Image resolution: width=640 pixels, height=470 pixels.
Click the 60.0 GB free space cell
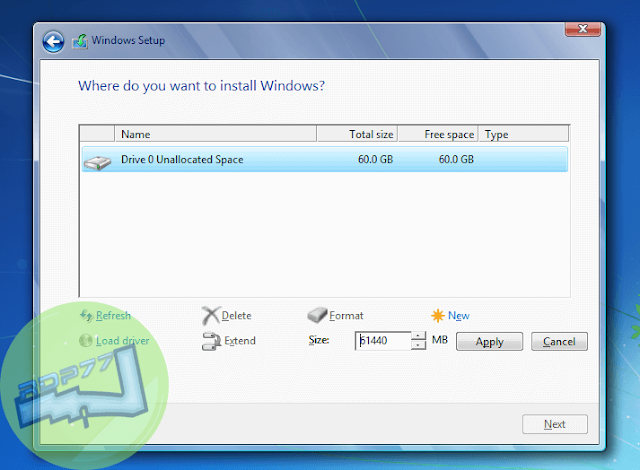456,159
